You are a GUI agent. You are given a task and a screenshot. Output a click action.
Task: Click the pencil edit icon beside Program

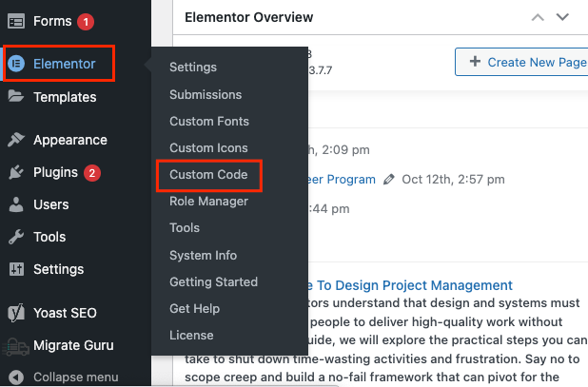pyautogui.click(x=389, y=179)
